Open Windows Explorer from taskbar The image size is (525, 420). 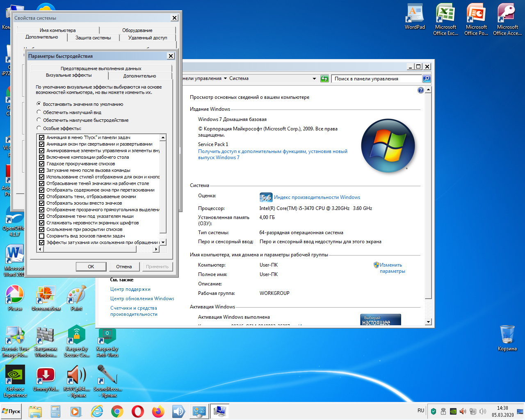coord(35,411)
